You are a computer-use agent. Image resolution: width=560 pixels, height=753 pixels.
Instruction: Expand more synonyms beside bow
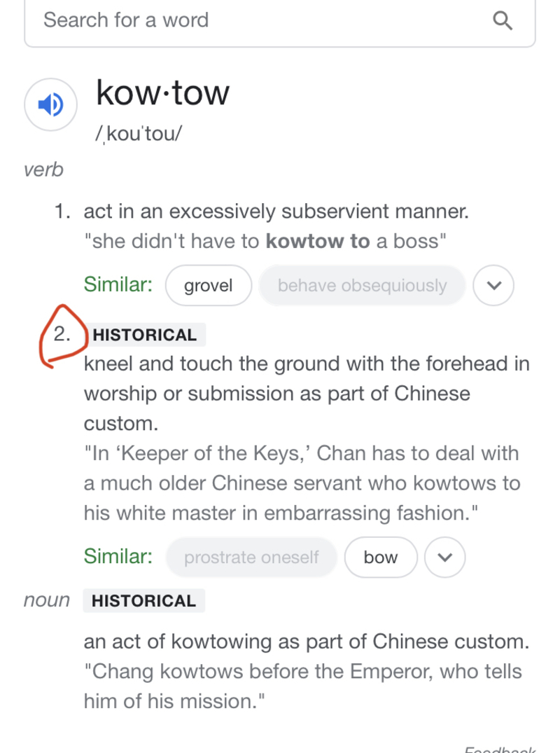(x=444, y=557)
